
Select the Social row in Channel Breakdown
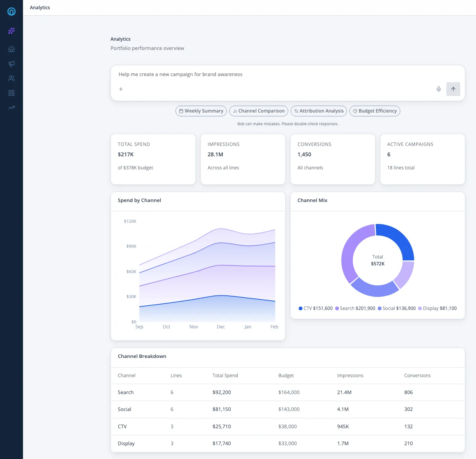[x=288, y=409]
